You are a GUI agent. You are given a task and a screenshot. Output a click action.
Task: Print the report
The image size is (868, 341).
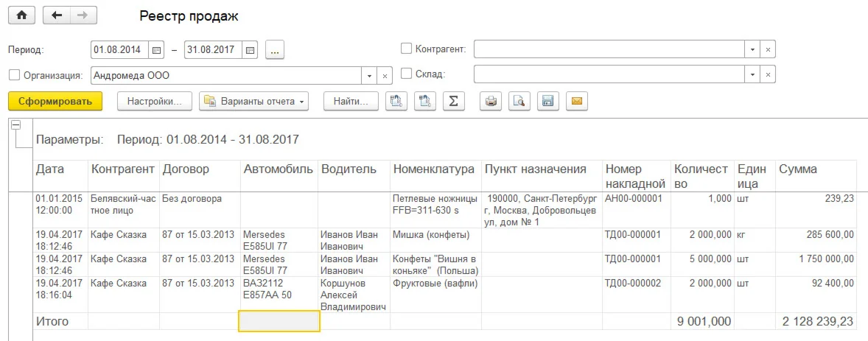(x=491, y=102)
